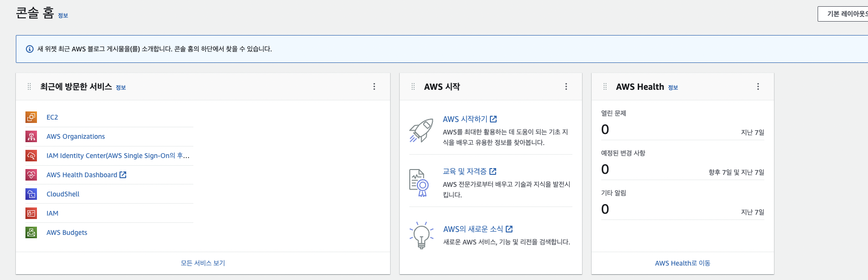Click the drag handle of AWS 시작 widget
This screenshot has height=280, width=868.
coord(413,86)
